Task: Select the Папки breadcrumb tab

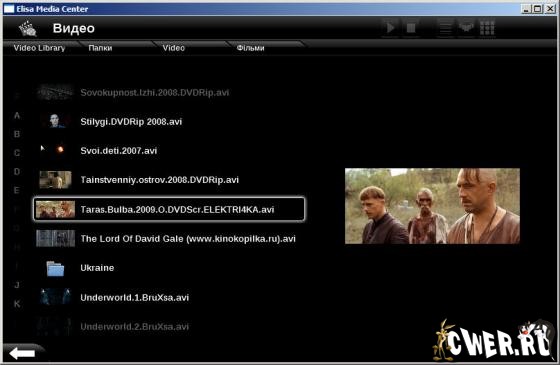Action: pos(100,48)
